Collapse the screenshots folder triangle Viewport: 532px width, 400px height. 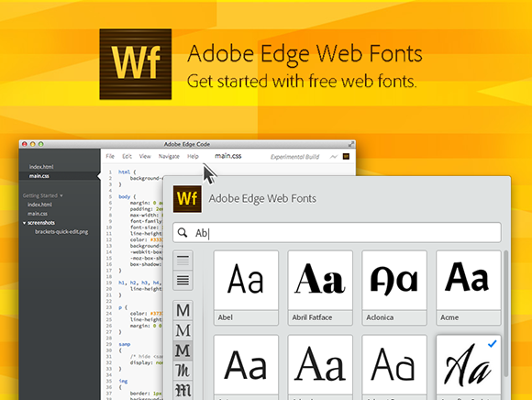[x=24, y=223]
